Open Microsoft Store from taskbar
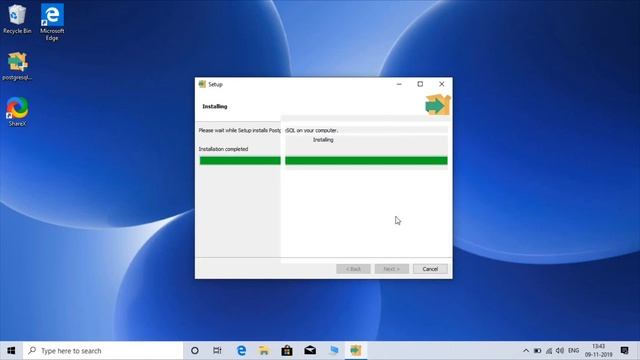 tap(287, 351)
